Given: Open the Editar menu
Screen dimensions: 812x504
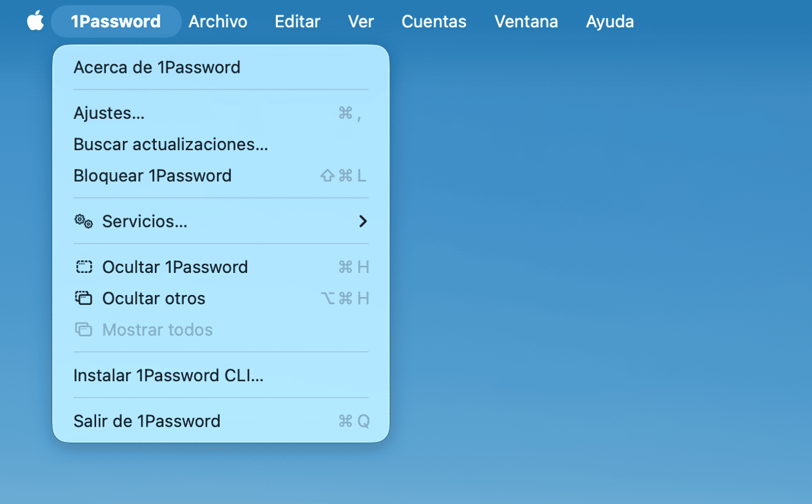Looking at the screenshot, I should point(297,21).
